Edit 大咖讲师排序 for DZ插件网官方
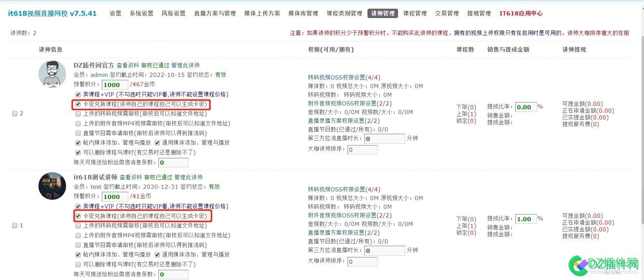Viewport: 644px width, 280px height. (362, 150)
